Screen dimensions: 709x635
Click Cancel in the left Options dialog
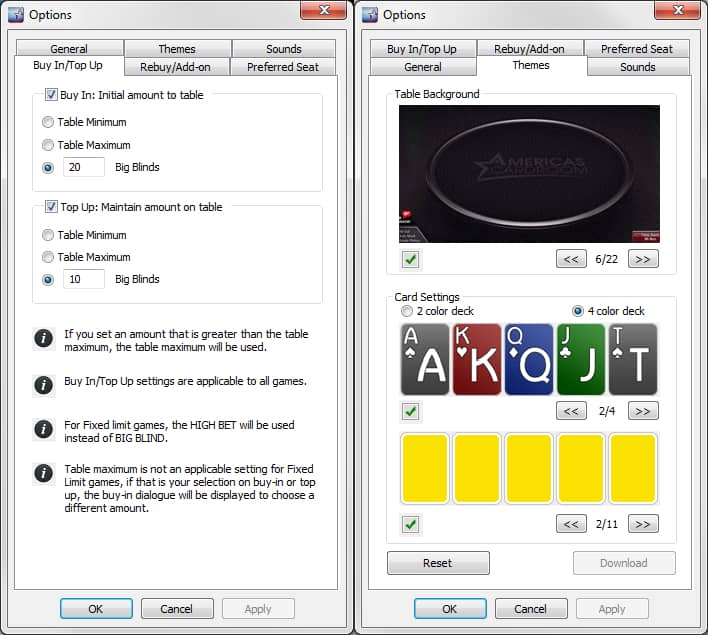click(176, 608)
